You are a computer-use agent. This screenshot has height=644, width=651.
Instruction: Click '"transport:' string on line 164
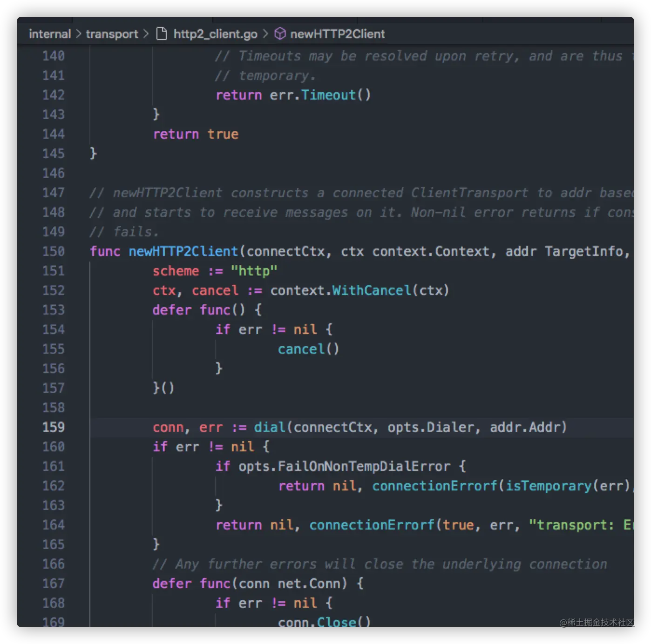tap(571, 525)
